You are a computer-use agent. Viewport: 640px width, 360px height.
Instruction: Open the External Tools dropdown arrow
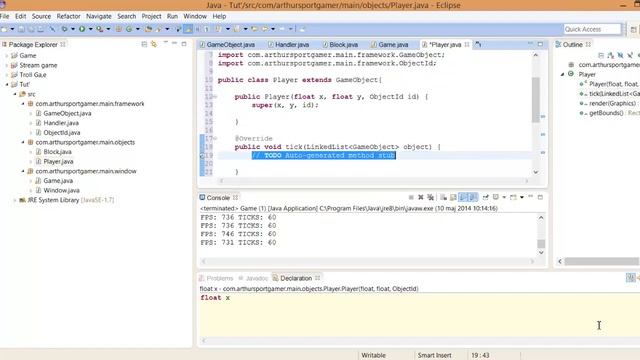[x=108, y=29]
